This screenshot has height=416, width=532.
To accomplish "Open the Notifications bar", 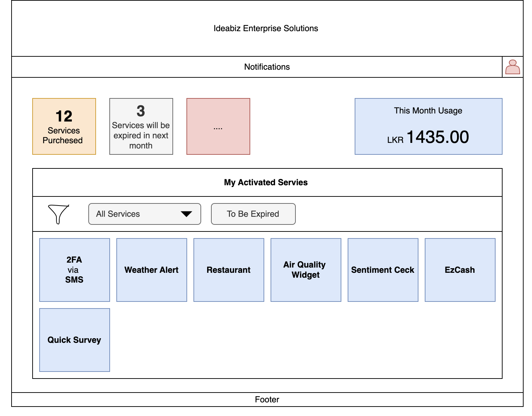I will tap(257, 67).
